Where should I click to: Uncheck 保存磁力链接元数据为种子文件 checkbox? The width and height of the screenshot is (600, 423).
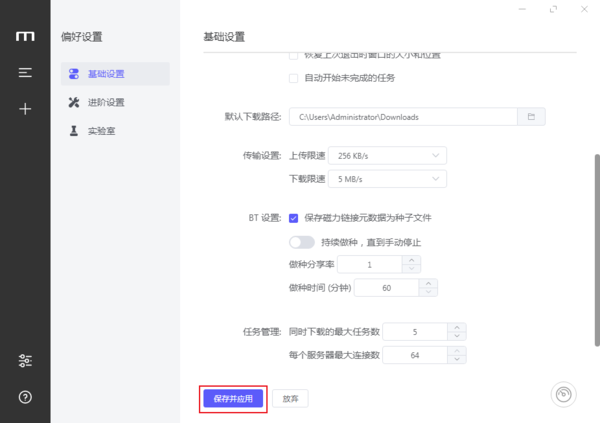click(x=293, y=217)
